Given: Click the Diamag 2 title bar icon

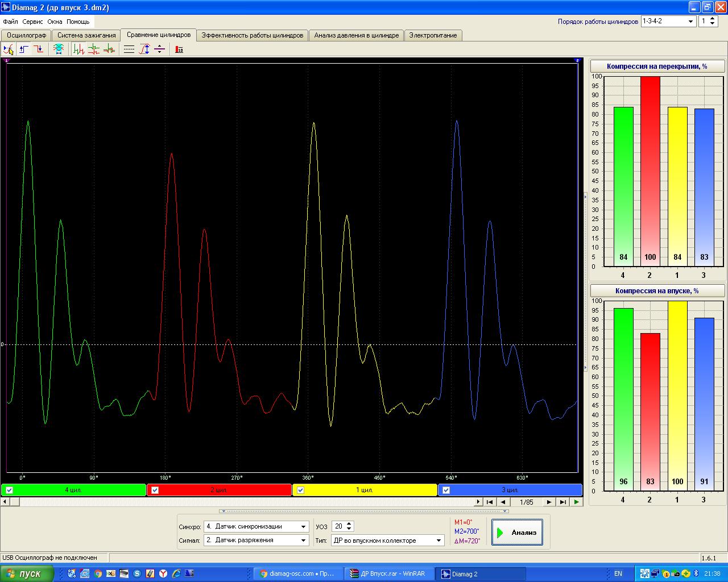Looking at the screenshot, I should 6,7.
